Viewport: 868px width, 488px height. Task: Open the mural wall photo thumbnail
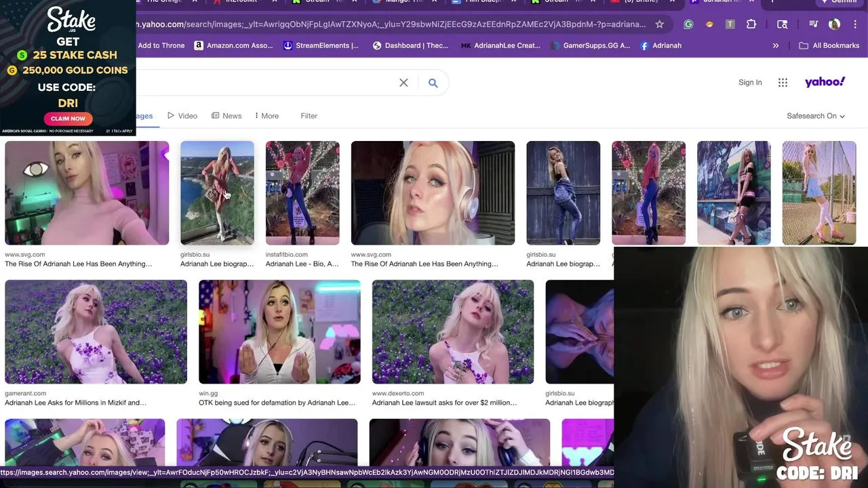click(x=734, y=193)
